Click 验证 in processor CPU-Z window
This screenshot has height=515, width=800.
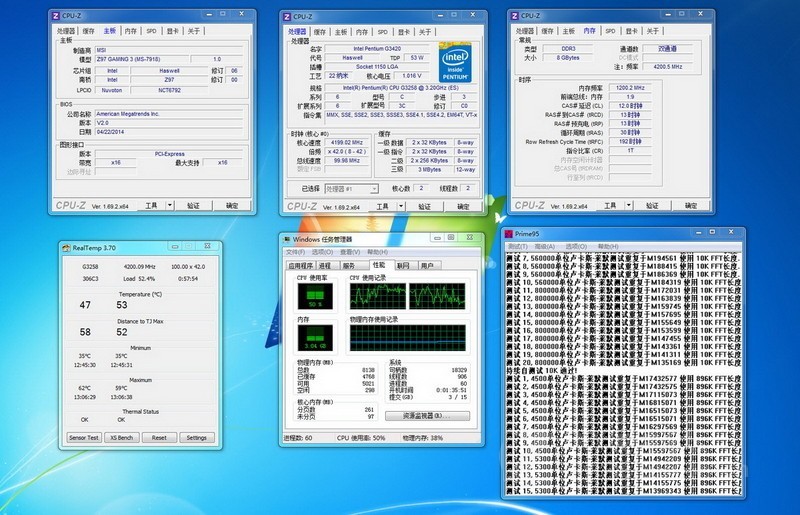424,206
